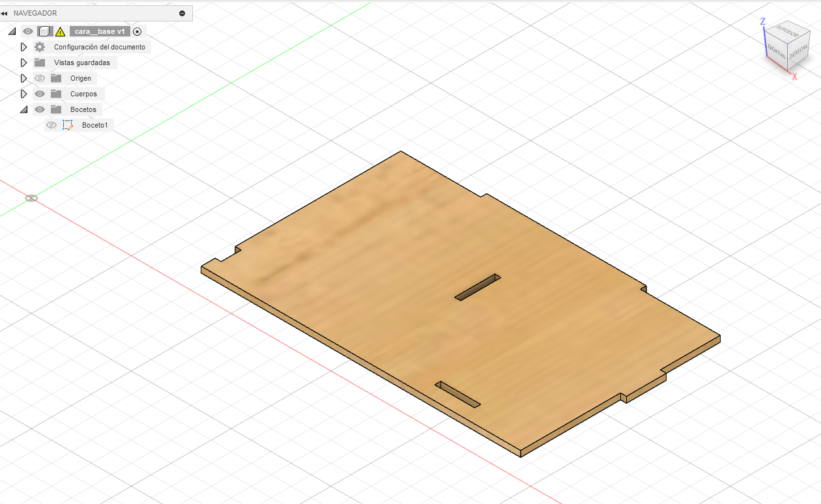Screen dimensions: 821x504
Task: Expand the Cuerpos node
Action: point(23,94)
